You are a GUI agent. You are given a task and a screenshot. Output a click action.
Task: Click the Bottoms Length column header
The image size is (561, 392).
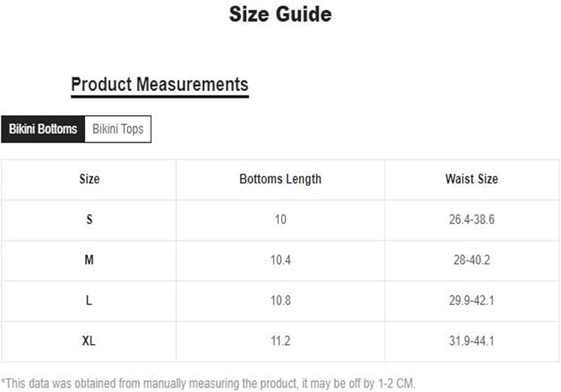(280, 179)
